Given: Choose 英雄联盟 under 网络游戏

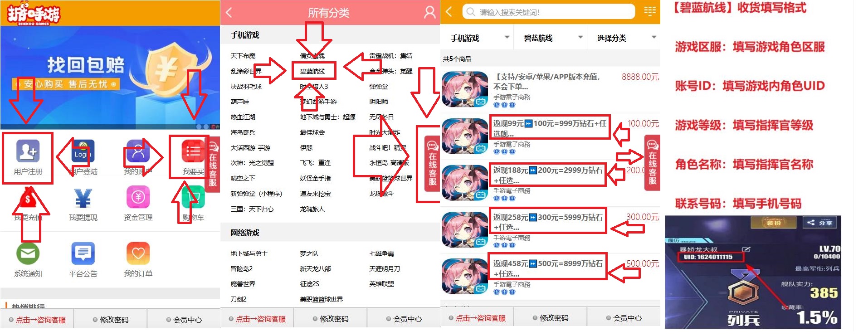Looking at the screenshot, I should pyautogui.click(x=382, y=284).
